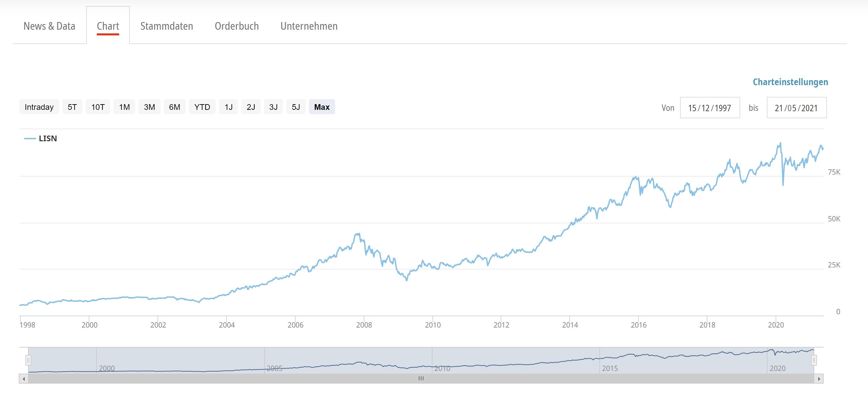Open Charteinstellungen chart settings
Viewport: 868px width, 400px height.
790,82
